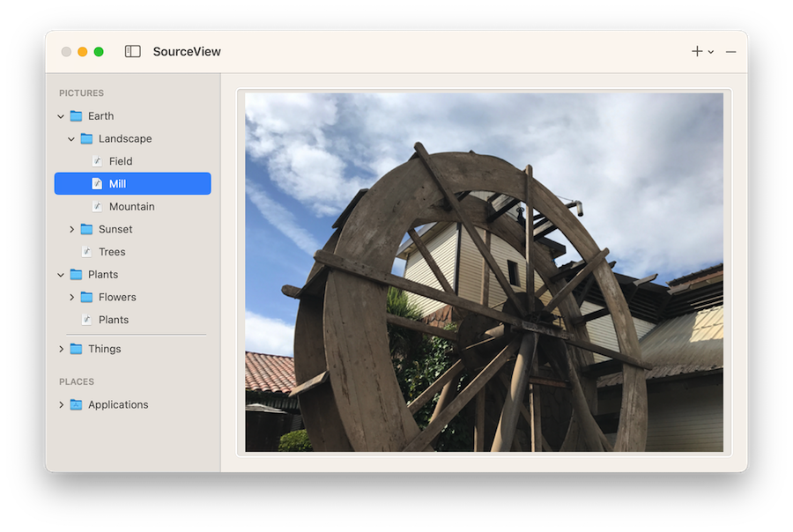This screenshot has height=532, width=793.
Task: Select the Mountain image in sidebar
Action: (x=131, y=207)
